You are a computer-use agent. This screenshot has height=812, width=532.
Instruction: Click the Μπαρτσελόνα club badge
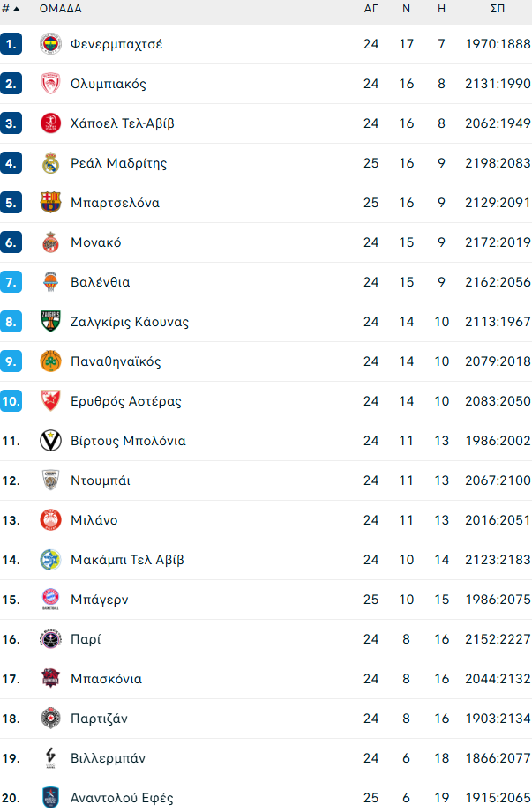coord(50,202)
